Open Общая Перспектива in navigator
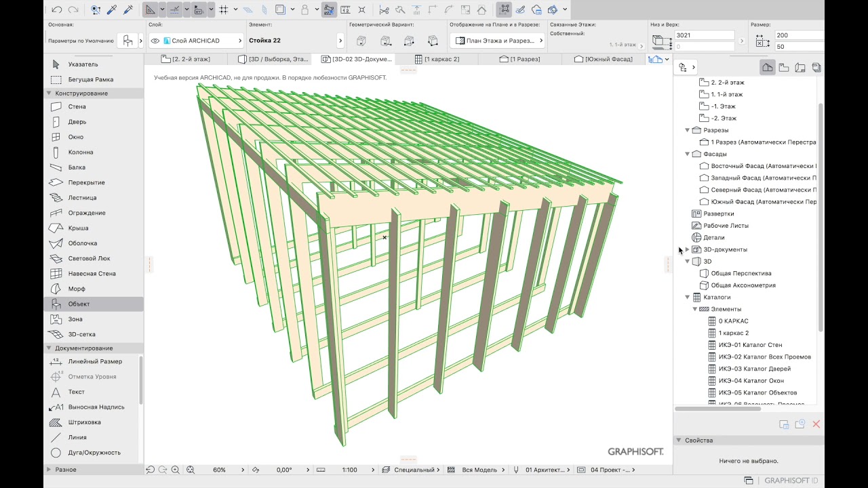Viewport: 868px width, 488px height. (x=741, y=273)
